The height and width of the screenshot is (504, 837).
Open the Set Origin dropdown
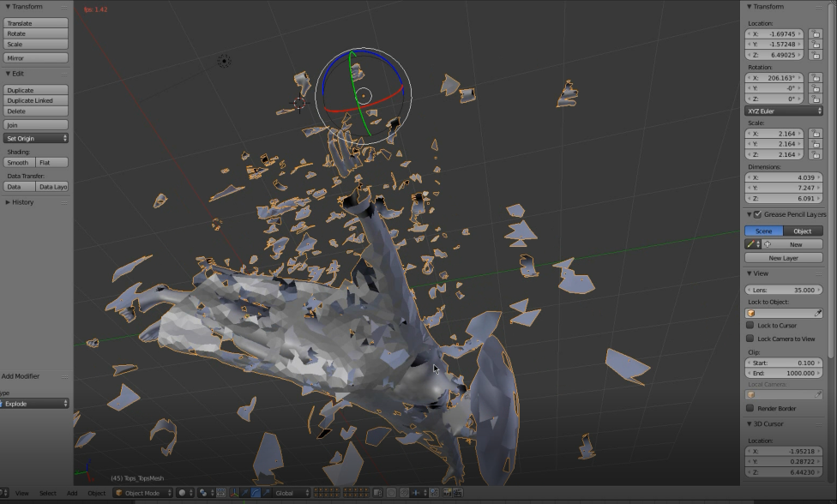(x=36, y=138)
